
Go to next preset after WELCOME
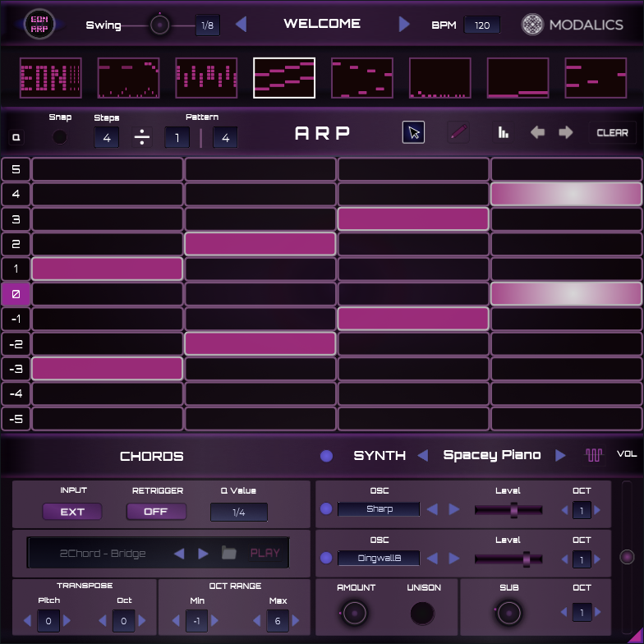pos(404,25)
